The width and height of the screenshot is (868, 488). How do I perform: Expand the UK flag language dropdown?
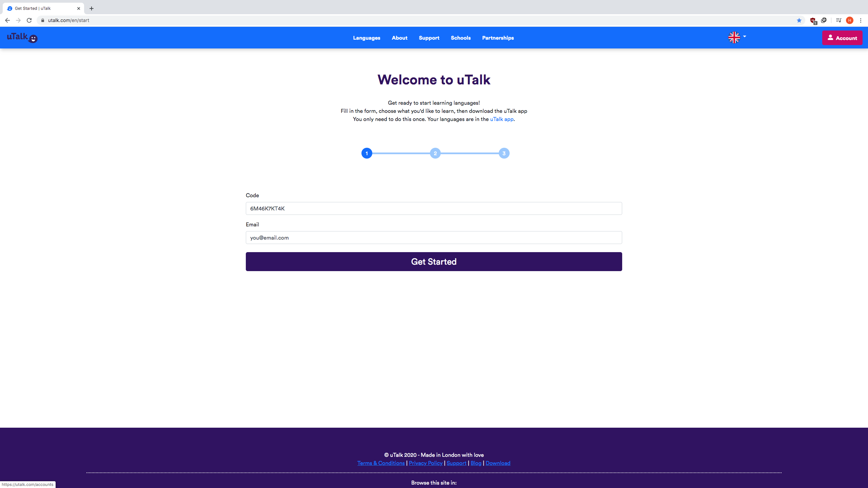point(737,37)
